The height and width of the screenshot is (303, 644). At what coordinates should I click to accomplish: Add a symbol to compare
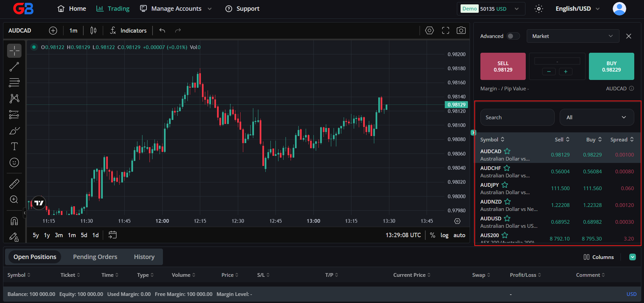pyautogui.click(x=53, y=31)
